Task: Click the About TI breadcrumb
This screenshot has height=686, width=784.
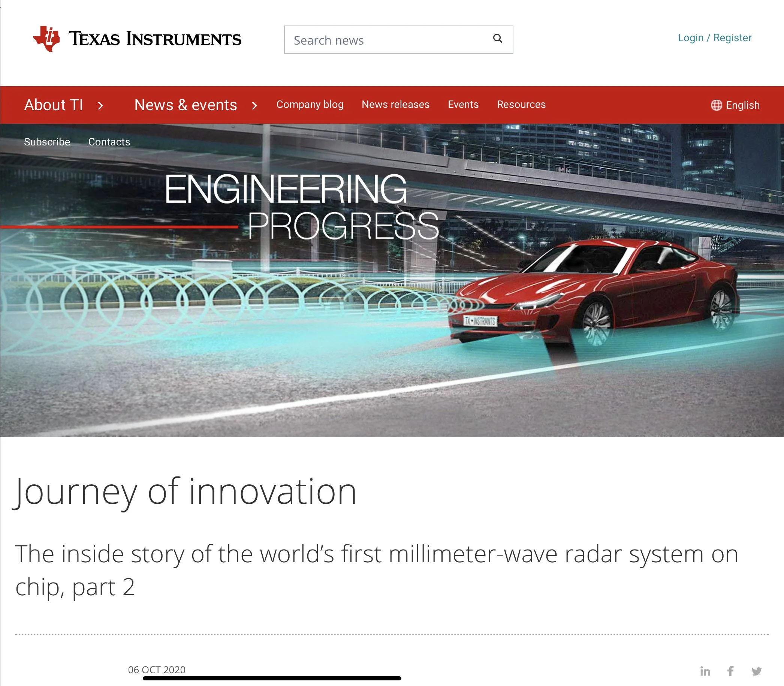Action: [54, 105]
